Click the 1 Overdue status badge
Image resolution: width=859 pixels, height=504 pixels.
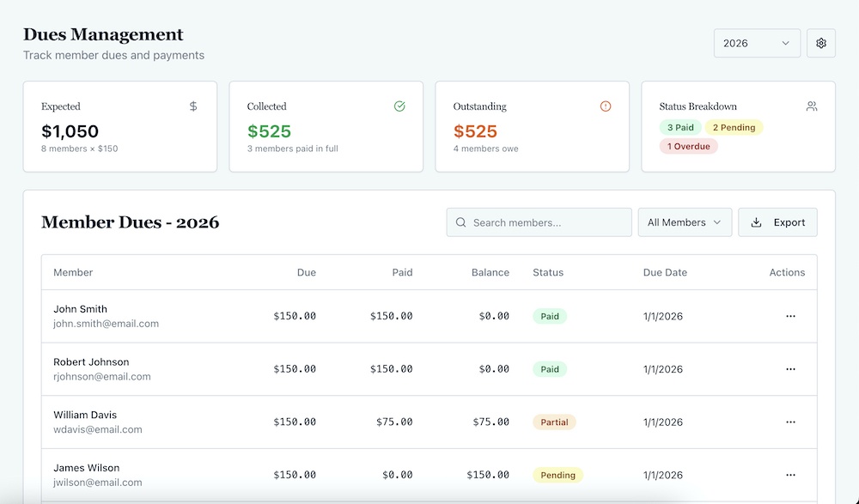pos(688,146)
